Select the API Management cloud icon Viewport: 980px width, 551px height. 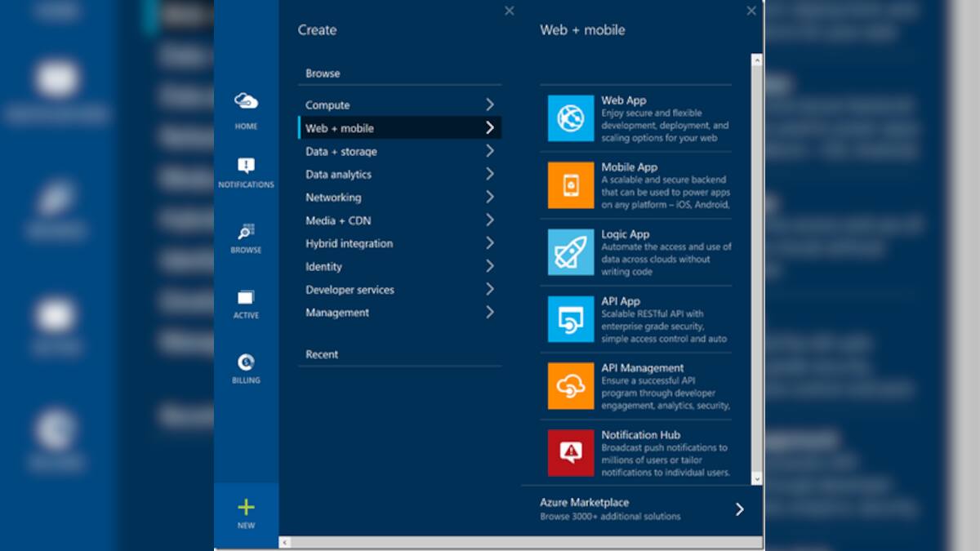tap(569, 386)
